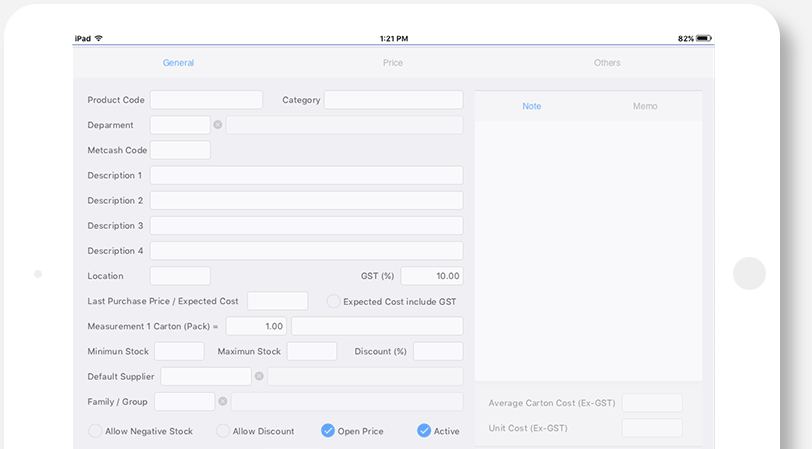
Task: Open the Price tab
Action: [x=393, y=63]
